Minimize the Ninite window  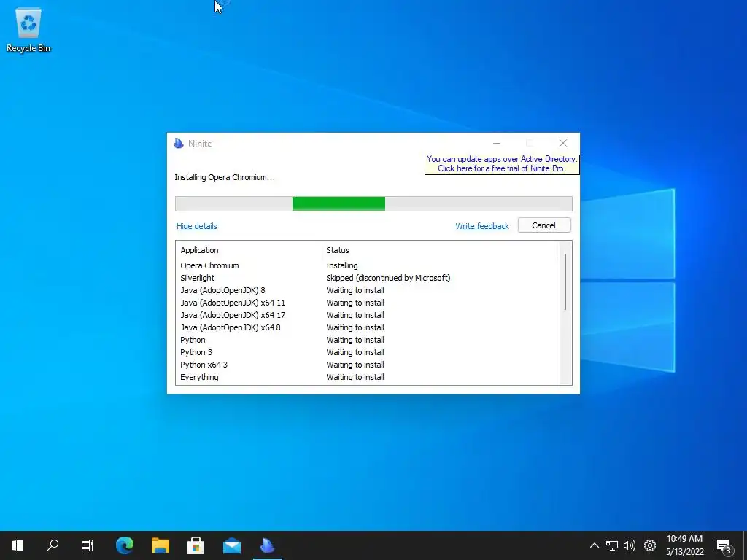[496, 143]
